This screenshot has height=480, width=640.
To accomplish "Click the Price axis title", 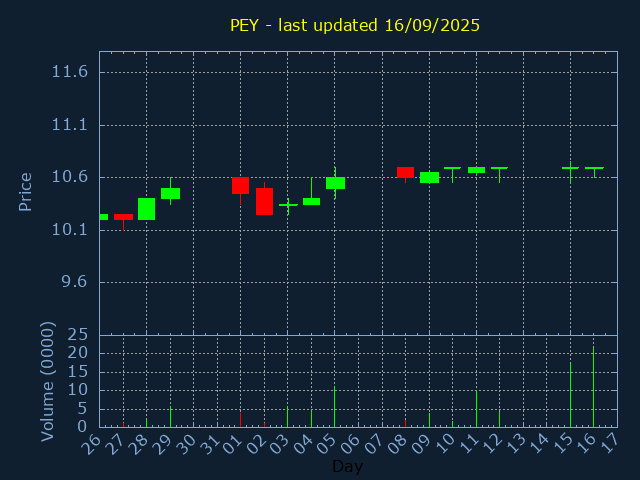I will click(x=25, y=192).
